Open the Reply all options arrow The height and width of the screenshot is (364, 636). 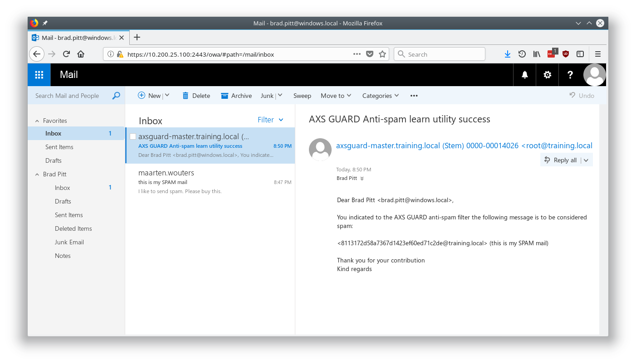(586, 160)
